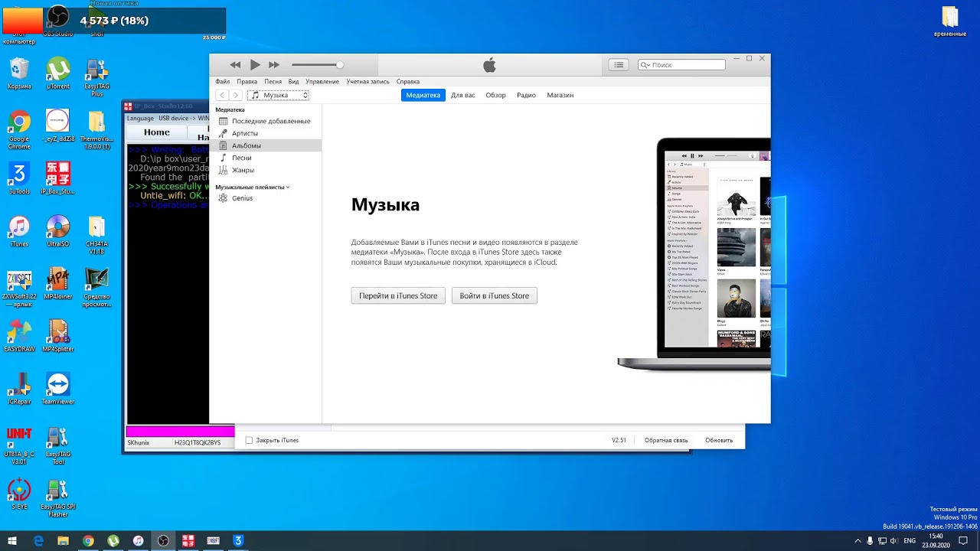Click "Войти в iTunes Store" button

pos(495,295)
